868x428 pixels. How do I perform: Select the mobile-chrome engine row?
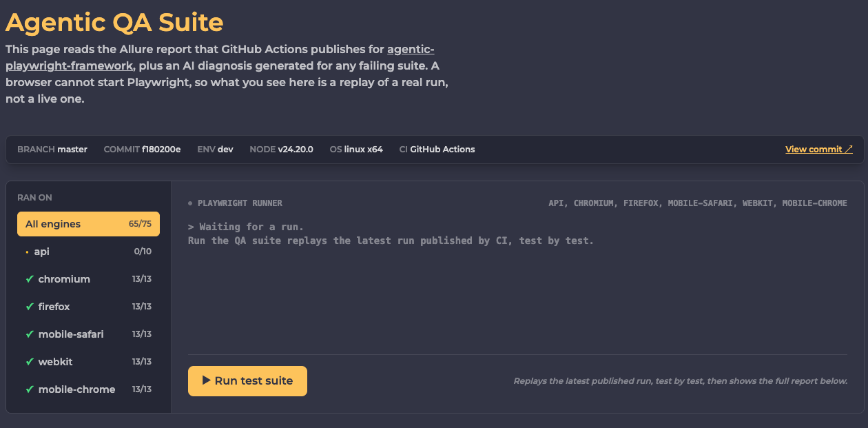pyautogui.click(x=88, y=389)
